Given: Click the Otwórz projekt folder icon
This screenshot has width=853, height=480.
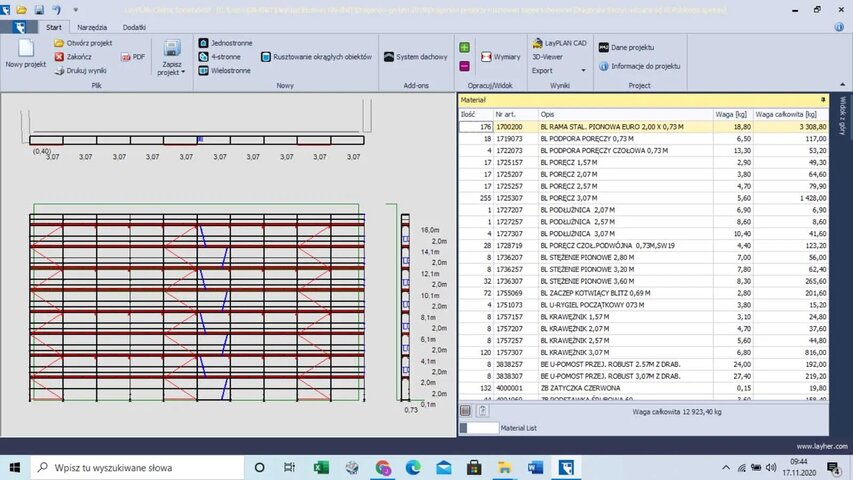Looking at the screenshot, I should point(59,44).
